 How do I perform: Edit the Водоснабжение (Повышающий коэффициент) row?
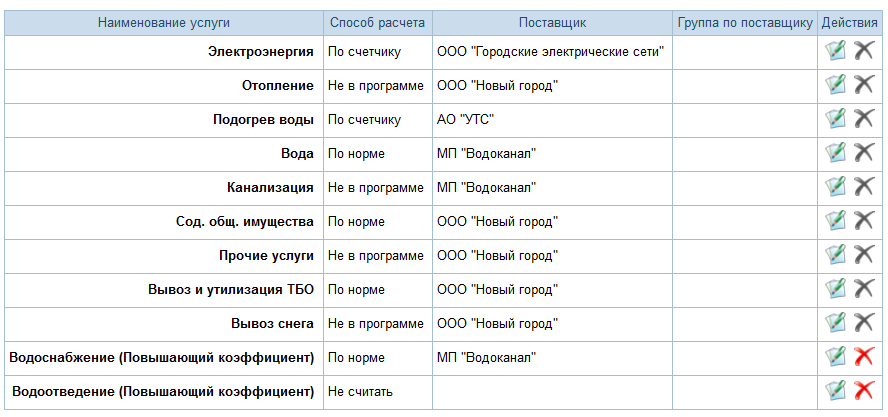click(x=835, y=357)
